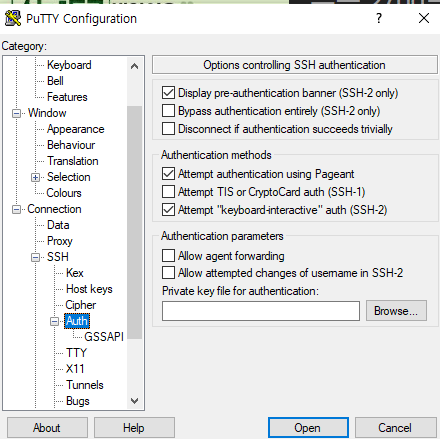The image size is (440, 439).
Task: Enable Allow agent forwarding checkbox
Action: [168, 256]
